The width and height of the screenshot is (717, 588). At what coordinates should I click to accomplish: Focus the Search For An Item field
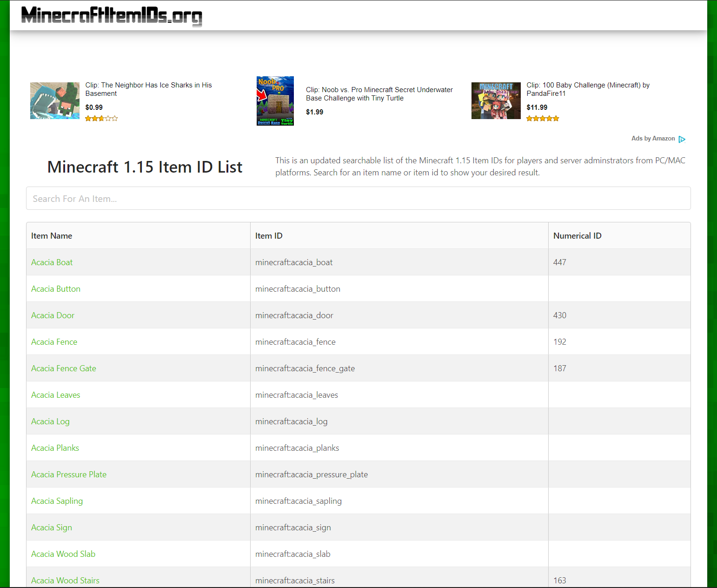click(x=358, y=199)
